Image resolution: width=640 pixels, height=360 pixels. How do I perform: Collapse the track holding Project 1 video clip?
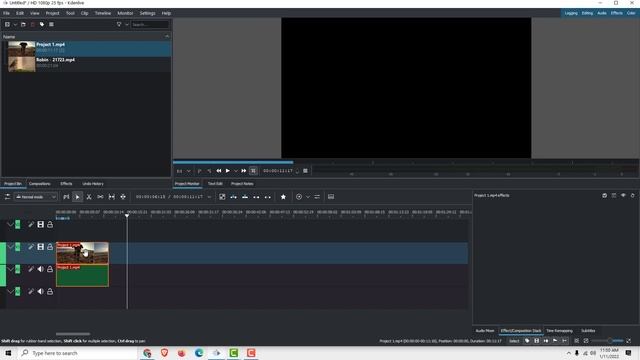pos(10,247)
